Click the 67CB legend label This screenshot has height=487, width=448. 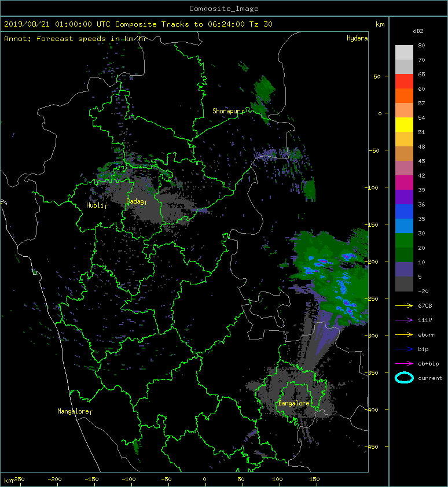click(425, 305)
